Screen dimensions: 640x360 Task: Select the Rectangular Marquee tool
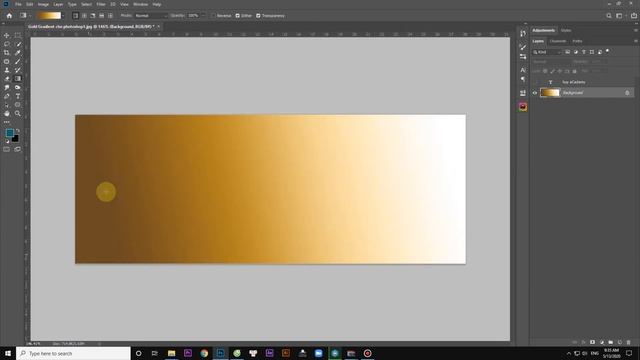[18, 36]
